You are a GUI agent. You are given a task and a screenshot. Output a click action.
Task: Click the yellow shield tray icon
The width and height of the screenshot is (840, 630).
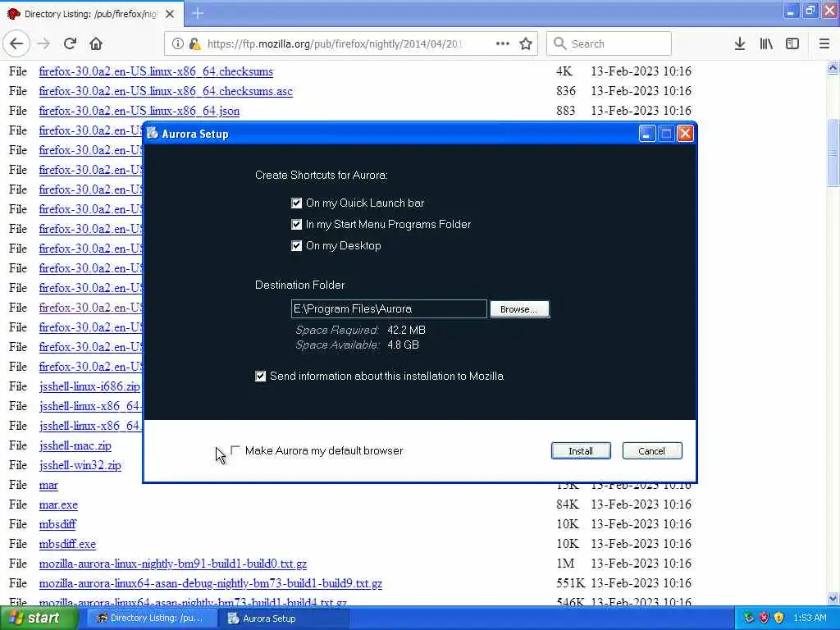pyautogui.click(x=779, y=619)
